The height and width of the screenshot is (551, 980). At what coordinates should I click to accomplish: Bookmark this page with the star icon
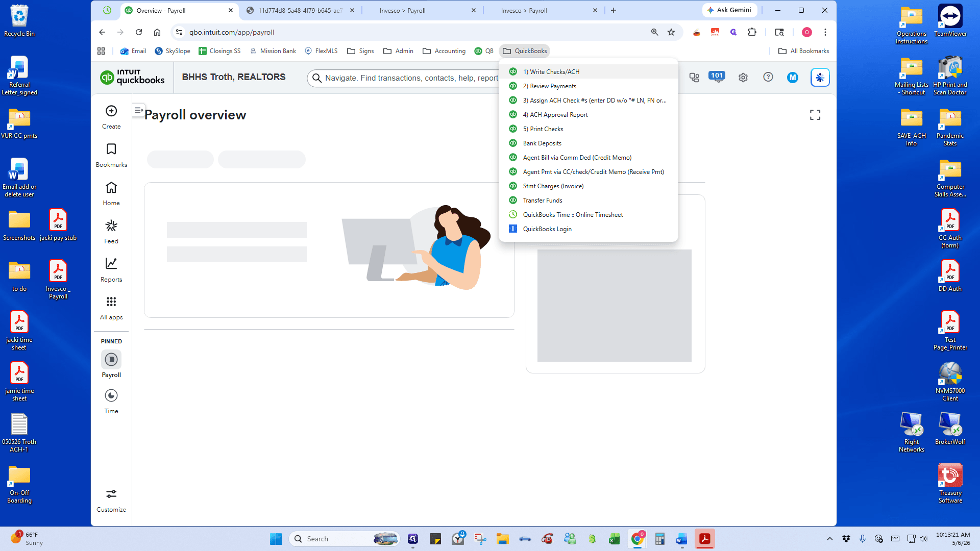coord(671,32)
